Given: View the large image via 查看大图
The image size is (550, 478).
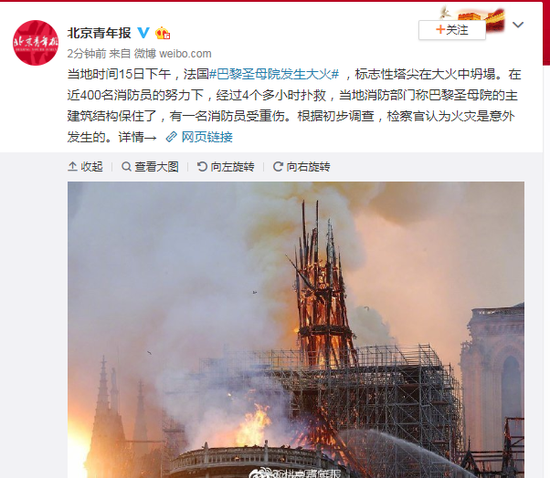Looking at the screenshot, I should [150, 167].
